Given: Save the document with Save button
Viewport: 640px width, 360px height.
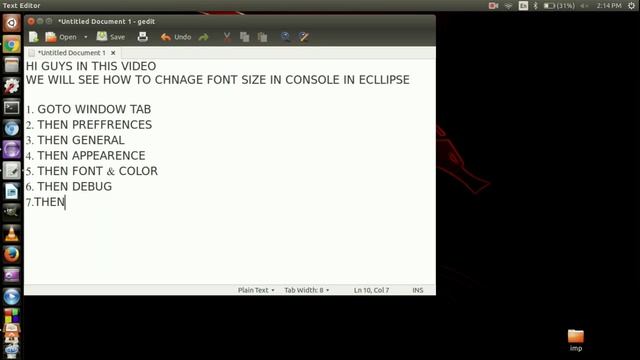Looking at the screenshot, I should [x=111, y=37].
